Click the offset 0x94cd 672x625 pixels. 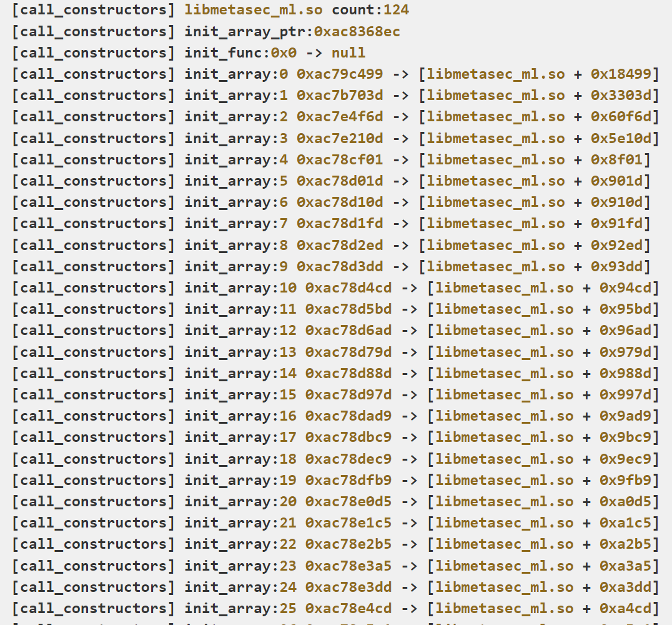[x=626, y=288]
